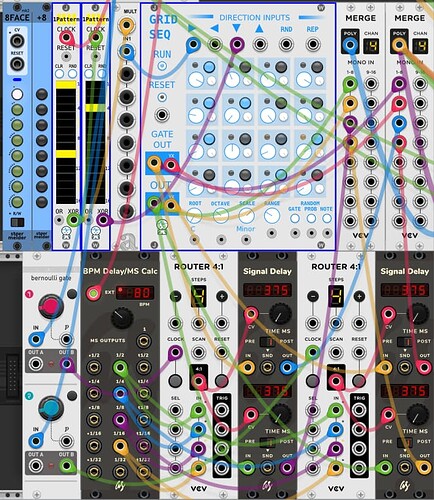The image size is (434, 500).
Task: Click the XOR output jack on second 1Pattern
Action: pos(103,220)
